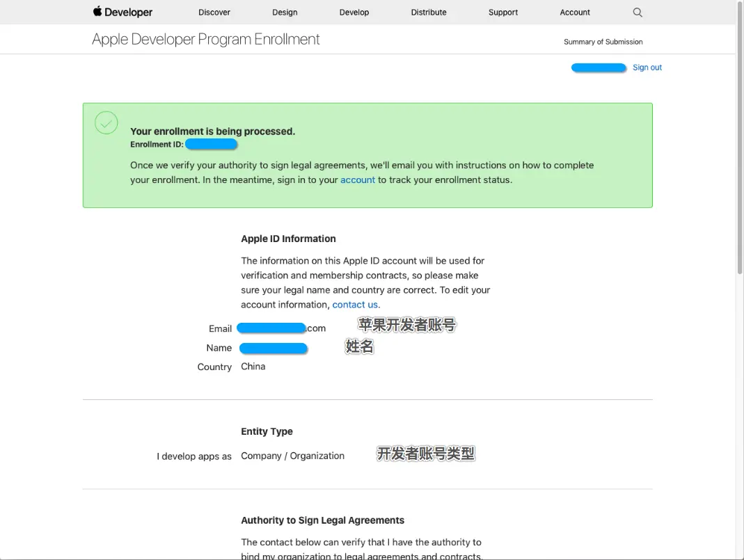Open the Distribute menu
Screen dimensions: 744x560
coord(429,13)
